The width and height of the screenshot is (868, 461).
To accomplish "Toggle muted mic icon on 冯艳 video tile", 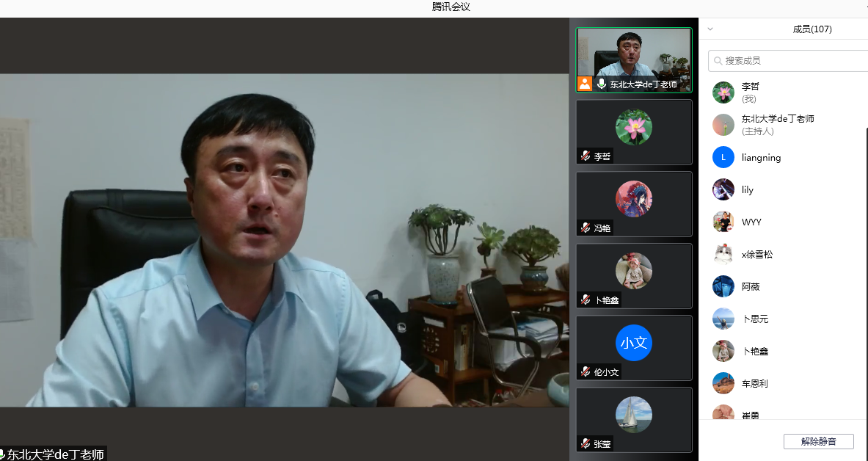I will tap(586, 228).
